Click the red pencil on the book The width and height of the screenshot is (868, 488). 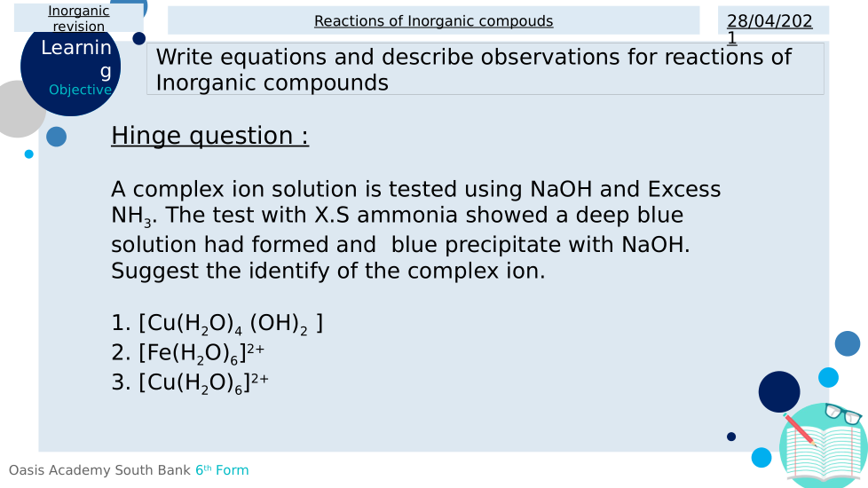(x=800, y=430)
